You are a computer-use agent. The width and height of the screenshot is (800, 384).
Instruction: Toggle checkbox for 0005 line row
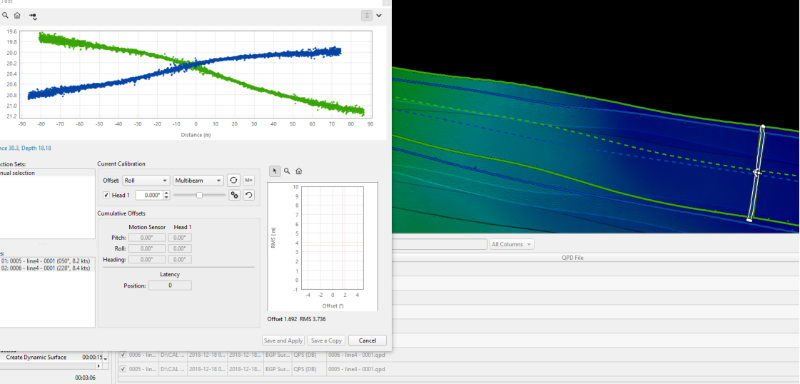[123, 369]
